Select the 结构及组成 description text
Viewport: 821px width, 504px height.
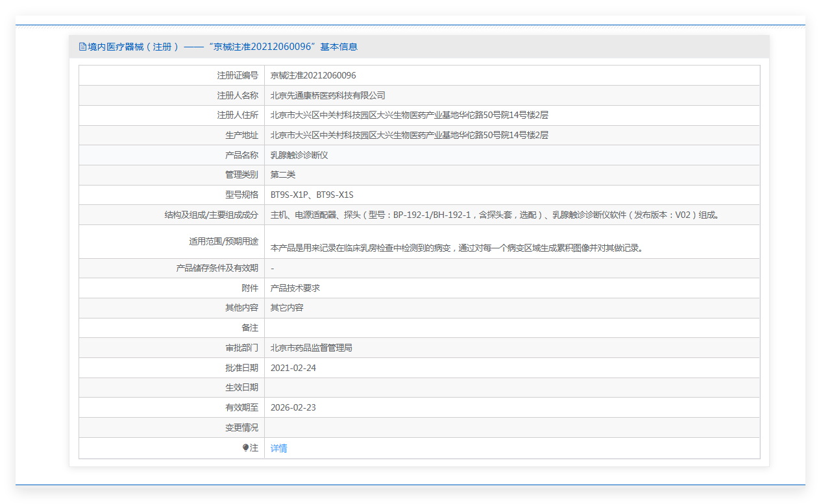tap(496, 215)
